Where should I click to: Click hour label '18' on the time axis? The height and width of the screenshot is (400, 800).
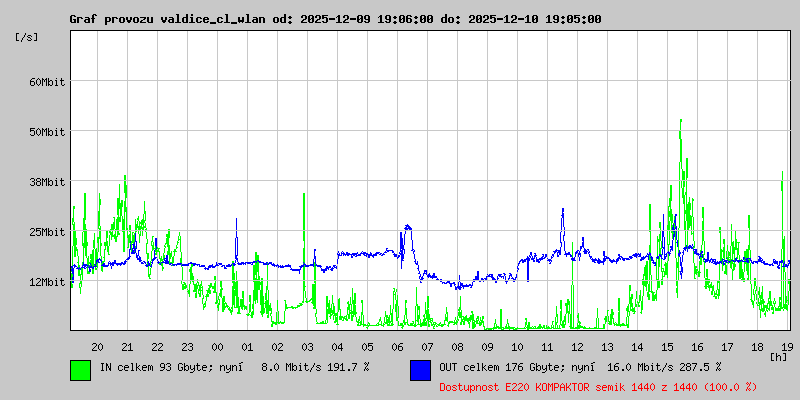click(x=757, y=347)
